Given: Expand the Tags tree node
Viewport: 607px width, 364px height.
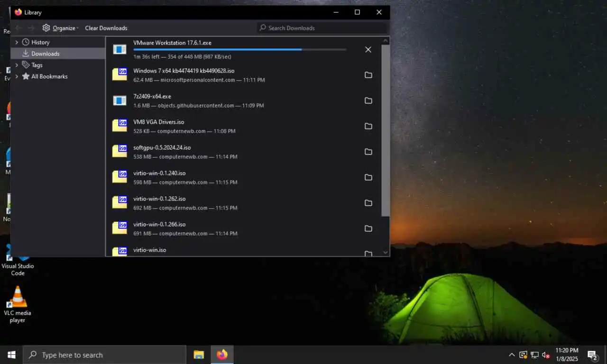Looking at the screenshot, I should [x=17, y=65].
